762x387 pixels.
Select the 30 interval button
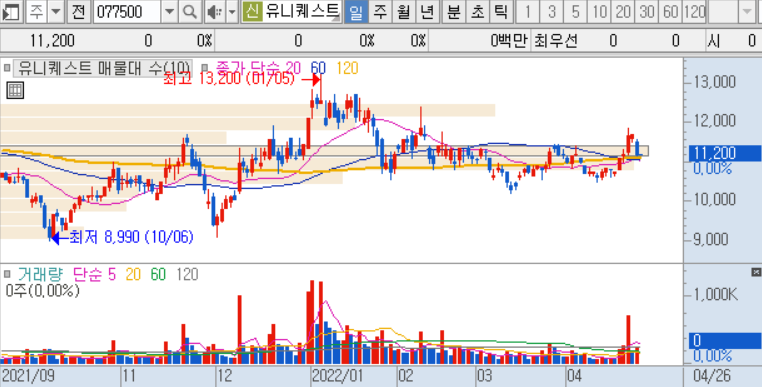[646, 12]
